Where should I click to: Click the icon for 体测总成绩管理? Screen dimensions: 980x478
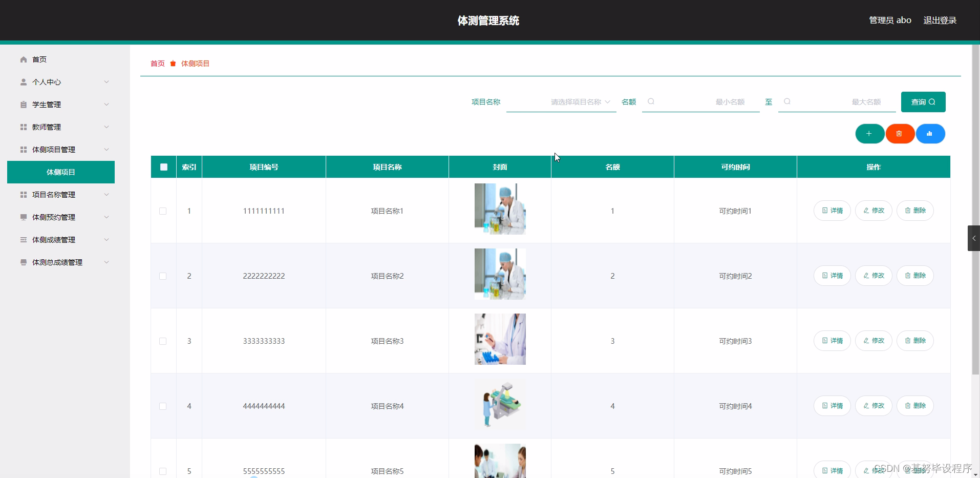click(x=24, y=262)
